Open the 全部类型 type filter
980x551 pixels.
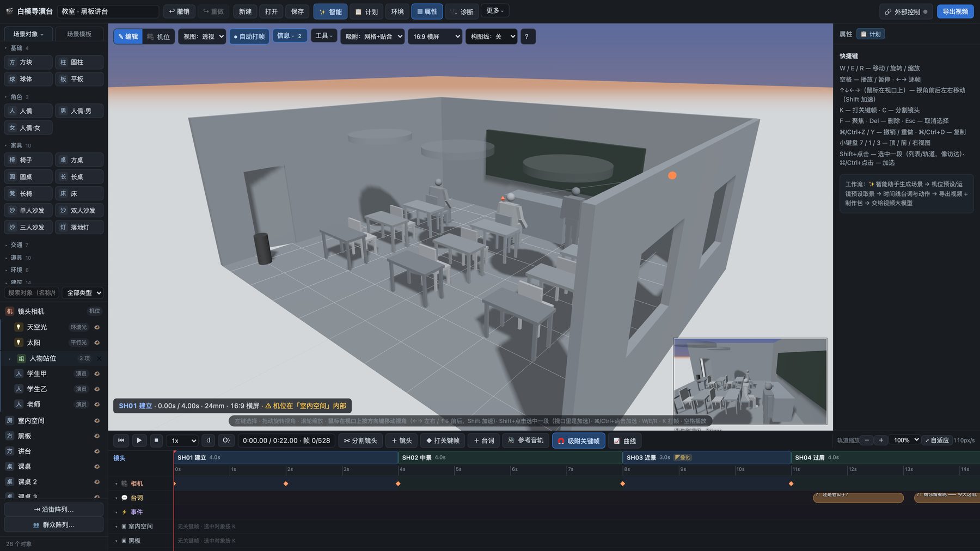[x=83, y=292]
